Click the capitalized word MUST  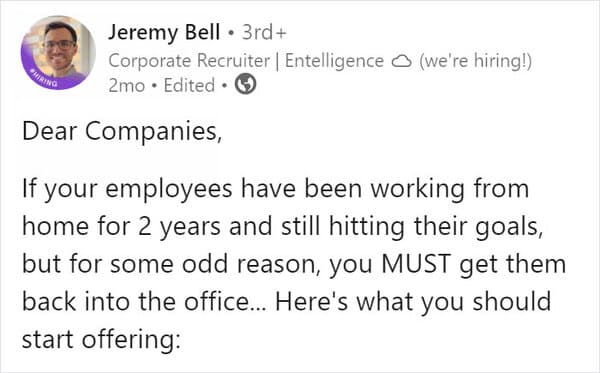point(416,264)
